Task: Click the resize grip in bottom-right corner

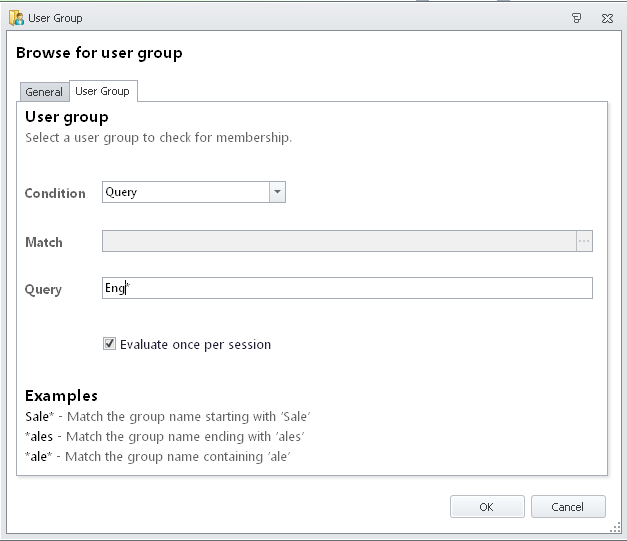Action: (615, 528)
